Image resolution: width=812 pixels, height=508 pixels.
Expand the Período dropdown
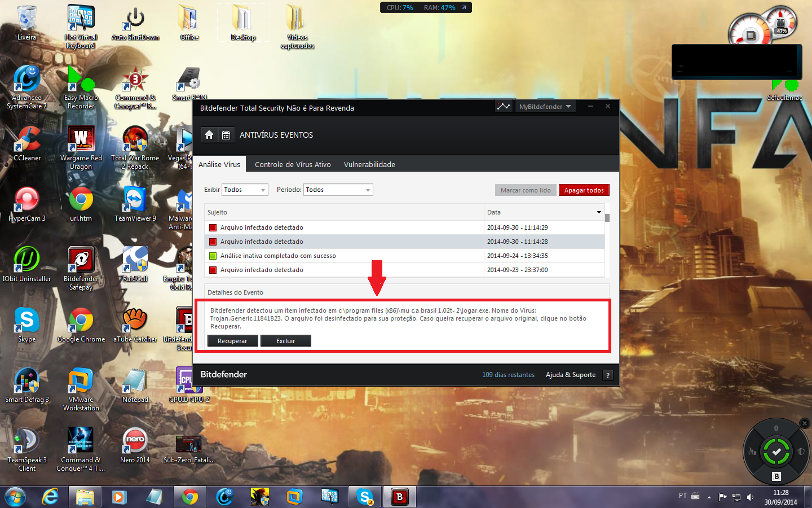338,190
